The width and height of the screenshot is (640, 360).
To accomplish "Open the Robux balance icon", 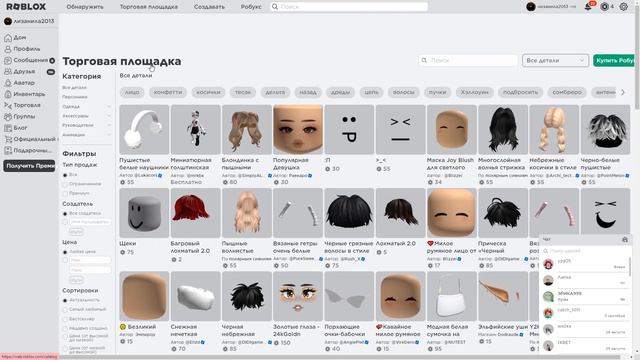I will [x=604, y=7].
